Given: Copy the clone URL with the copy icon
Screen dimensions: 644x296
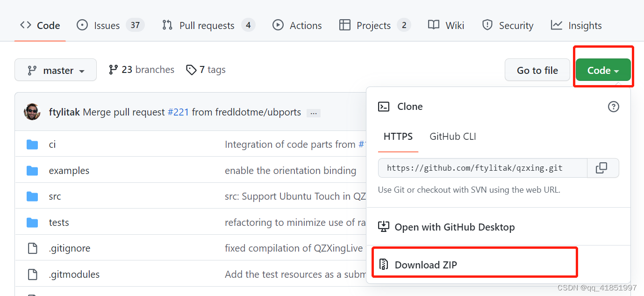Looking at the screenshot, I should [x=603, y=167].
